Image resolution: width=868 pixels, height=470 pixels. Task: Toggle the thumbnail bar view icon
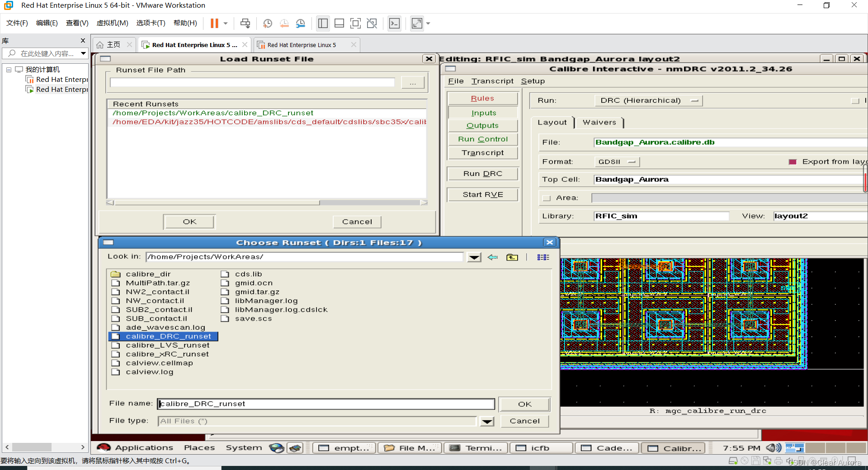pos(339,23)
